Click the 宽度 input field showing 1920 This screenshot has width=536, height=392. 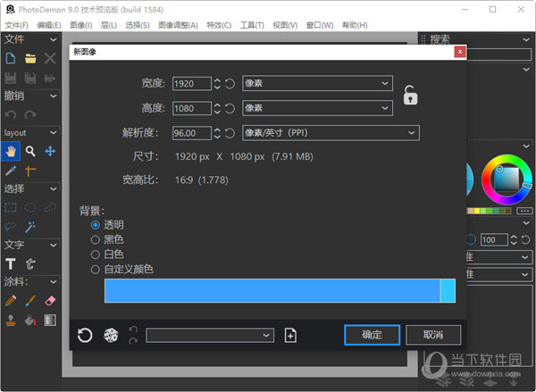click(x=192, y=83)
